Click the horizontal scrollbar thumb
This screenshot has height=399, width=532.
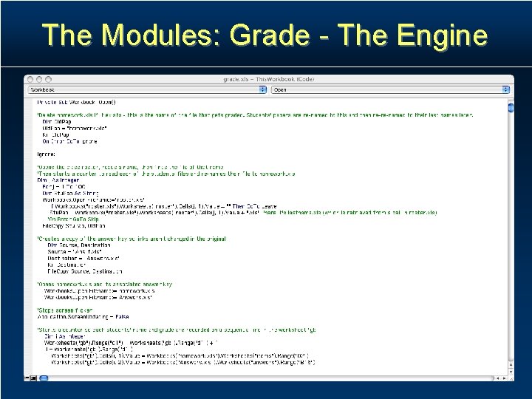coord(44,378)
